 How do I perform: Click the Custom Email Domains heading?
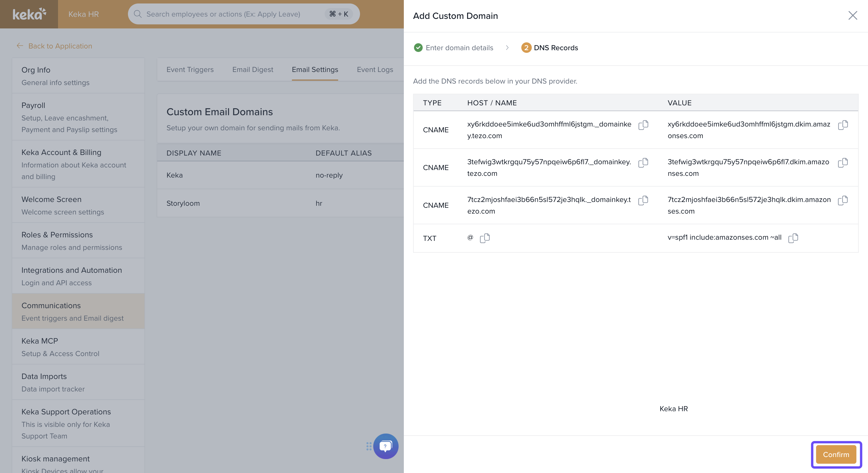219,112
